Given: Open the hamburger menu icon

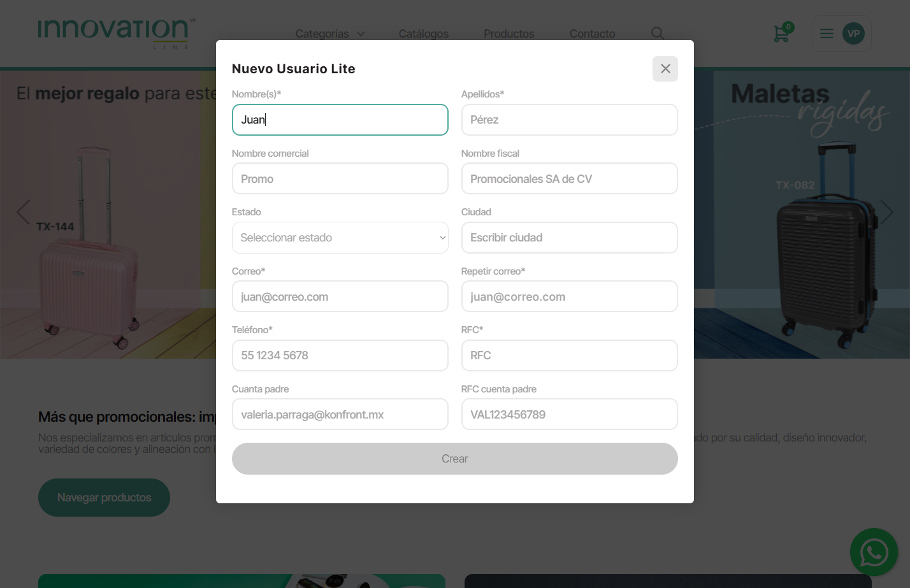Looking at the screenshot, I should (827, 34).
